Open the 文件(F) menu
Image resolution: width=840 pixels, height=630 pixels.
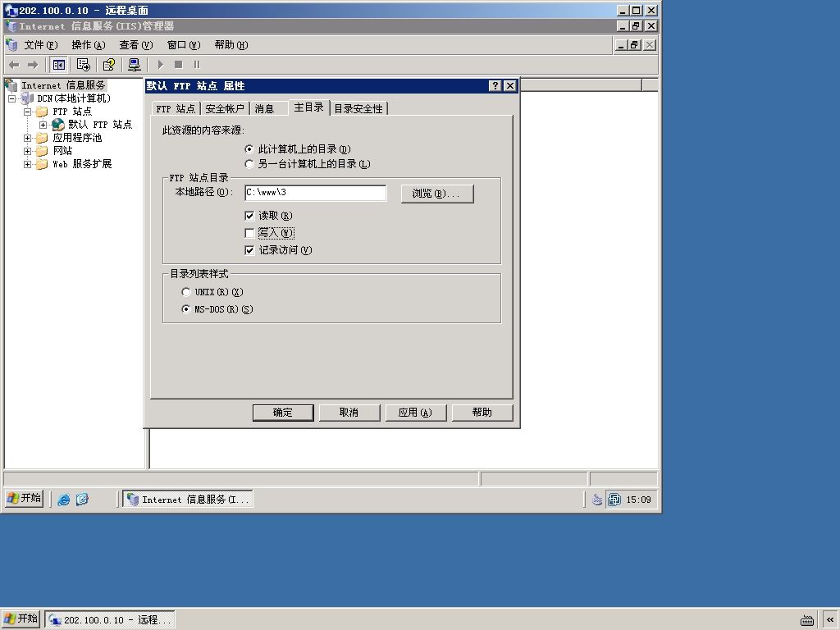41,45
